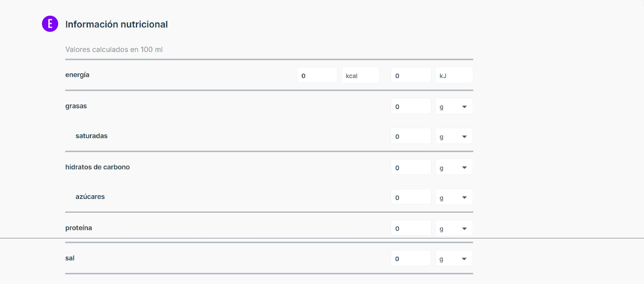644x284 pixels.
Task: Click the proteína value field
Action: [x=411, y=228]
